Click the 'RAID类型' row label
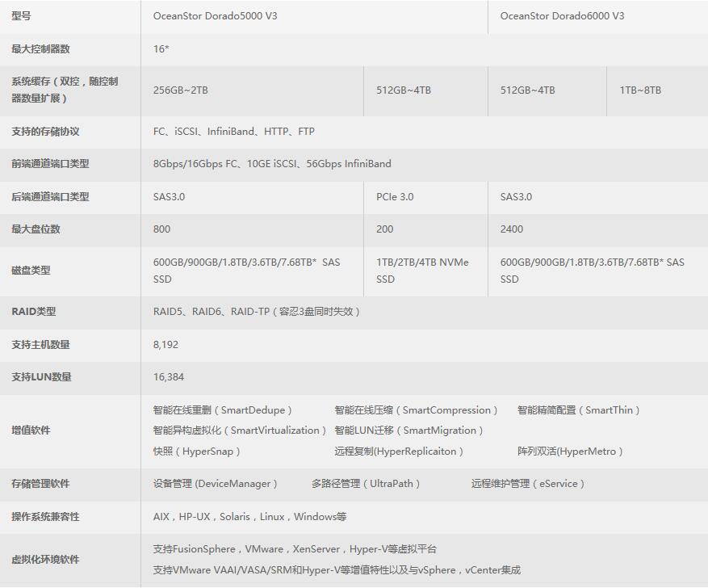This screenshot has width=708, height=588. click(x=33, y=312)
